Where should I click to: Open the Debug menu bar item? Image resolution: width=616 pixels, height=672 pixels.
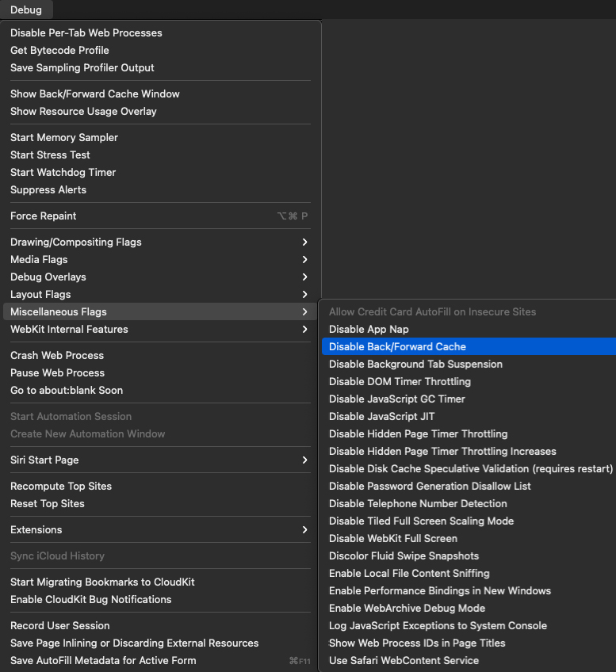(25, 10)
